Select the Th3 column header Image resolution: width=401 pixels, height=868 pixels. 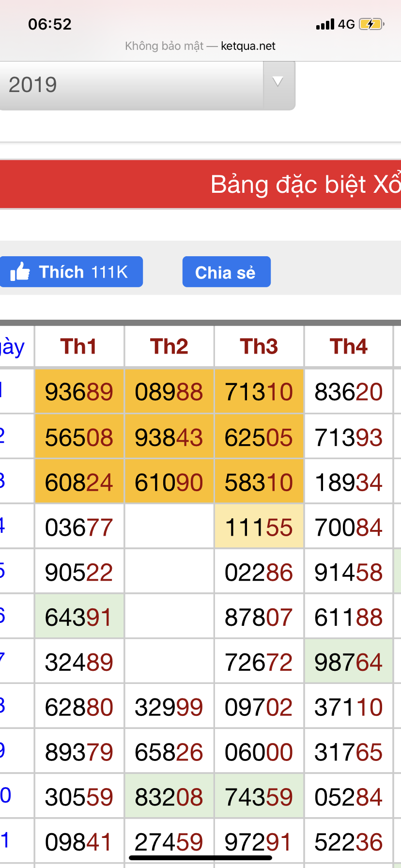pos(259,347)
